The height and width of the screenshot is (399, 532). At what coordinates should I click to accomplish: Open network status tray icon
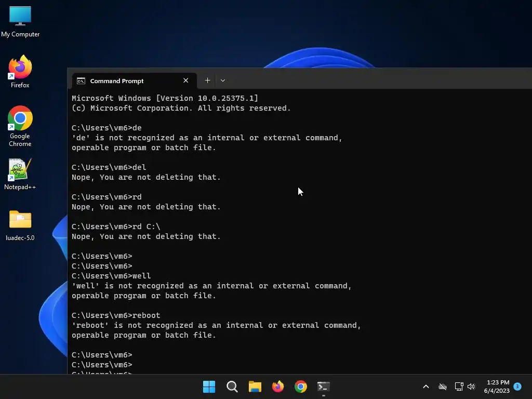click(459, 387)
